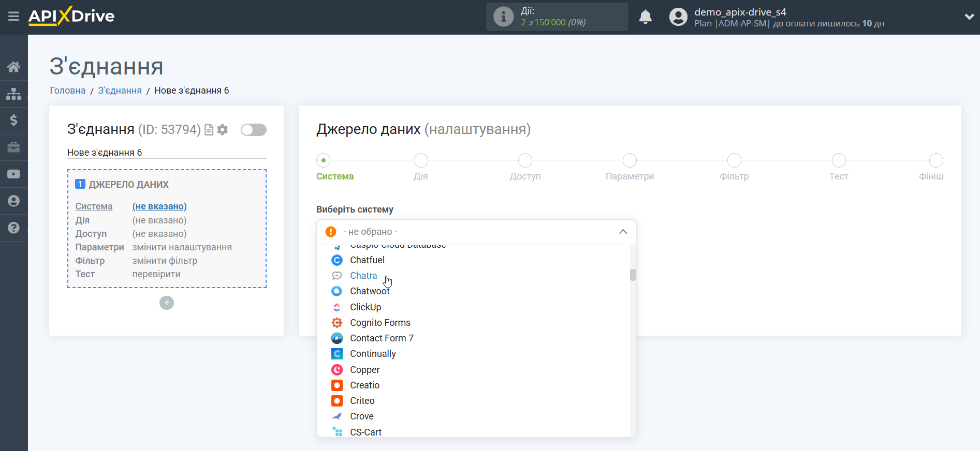Click the (не вказано) system link

coord(159,206)
